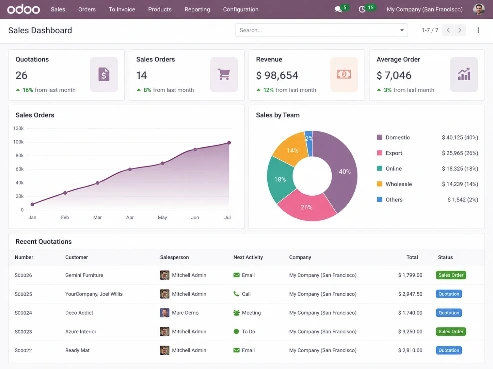493x369 pixels.
Task: Open the To Invoice menu
Action: 122,9
